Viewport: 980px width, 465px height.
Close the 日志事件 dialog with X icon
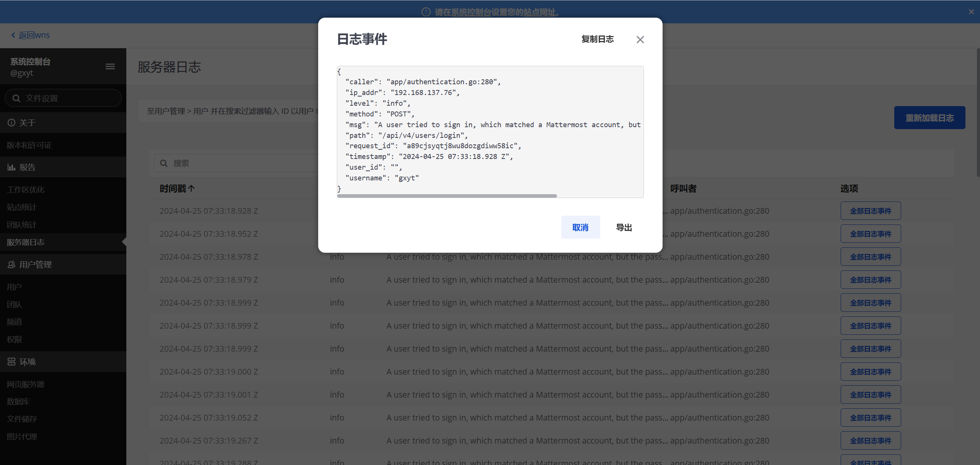[x=640, y=39]
